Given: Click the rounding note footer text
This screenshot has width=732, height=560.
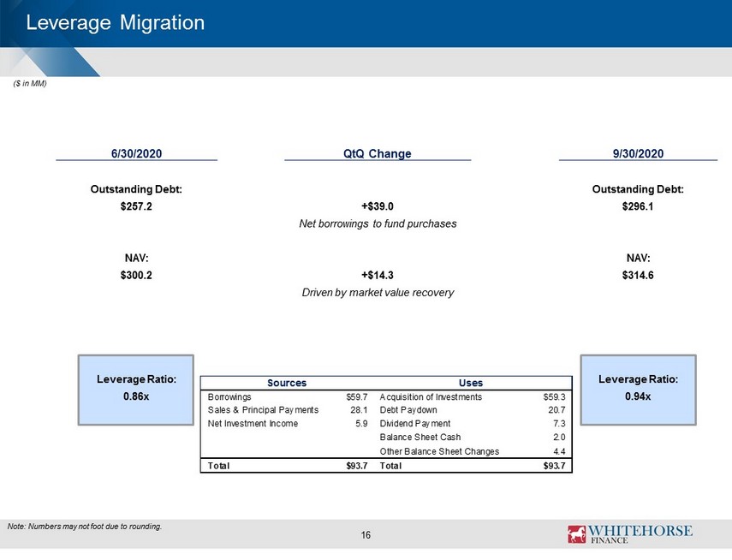Looking at the screenshot, I should click(85, 527).
